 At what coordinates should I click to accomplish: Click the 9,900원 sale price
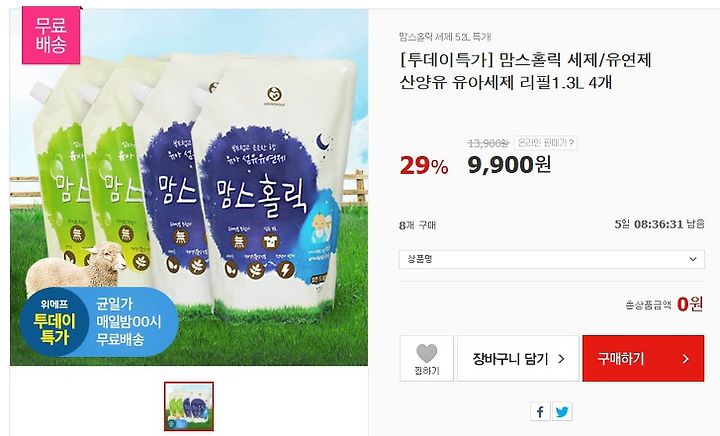click(x=509, y=164)
